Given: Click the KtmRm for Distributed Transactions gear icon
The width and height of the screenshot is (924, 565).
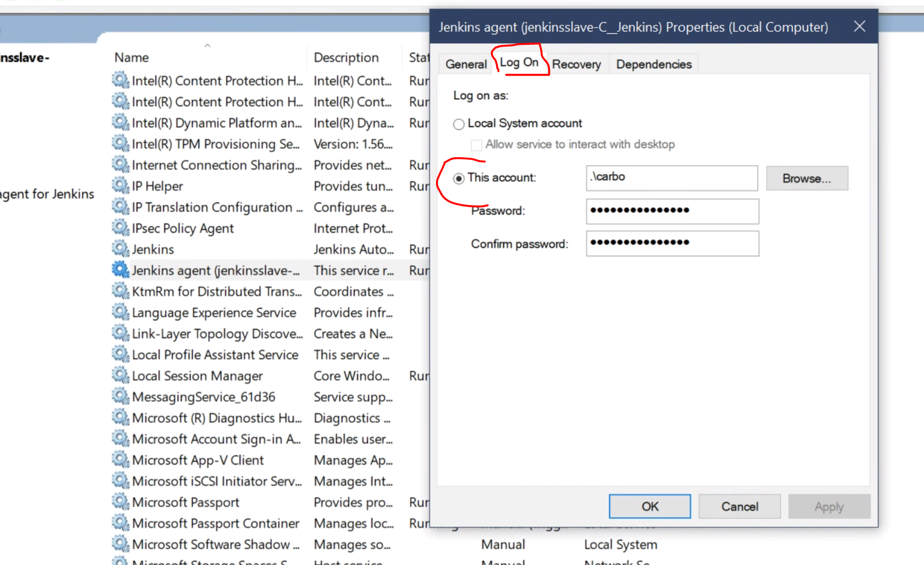Looking at the screenshot, I should pyautogui.click(x=120, y=291).
